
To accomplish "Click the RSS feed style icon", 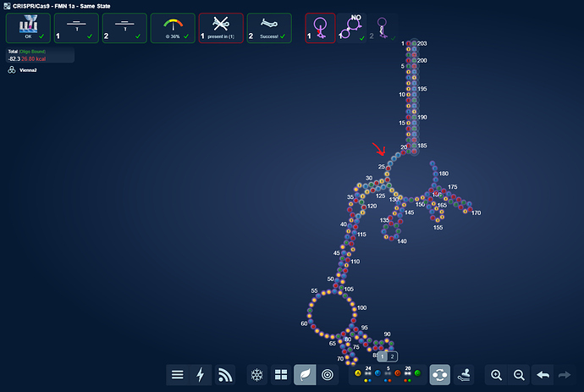I will (x=225, y=374).
